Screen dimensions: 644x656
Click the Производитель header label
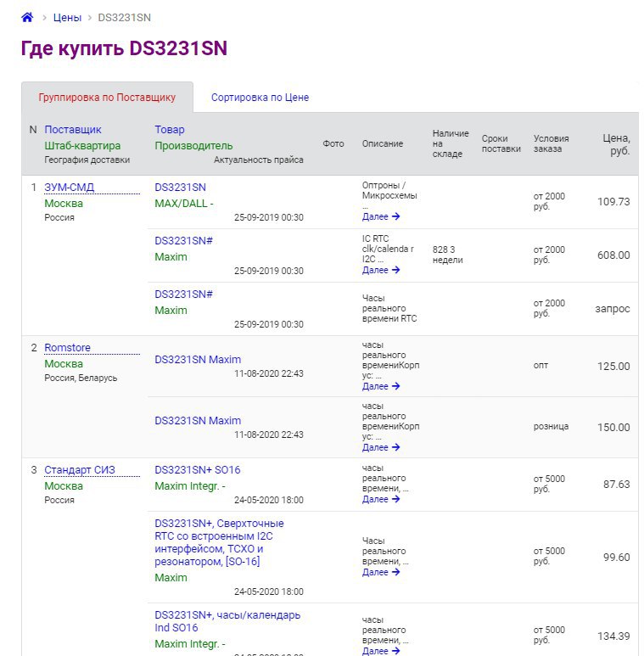(193, 146)
